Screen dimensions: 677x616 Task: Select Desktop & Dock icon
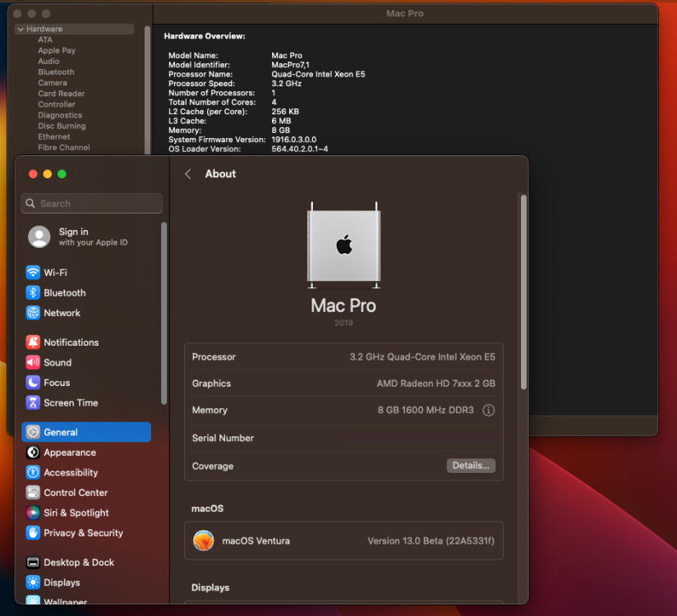click(33, 563)
